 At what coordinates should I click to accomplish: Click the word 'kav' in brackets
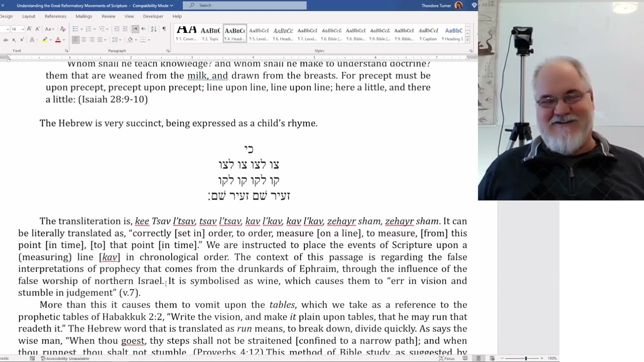[x=110, y=257]
